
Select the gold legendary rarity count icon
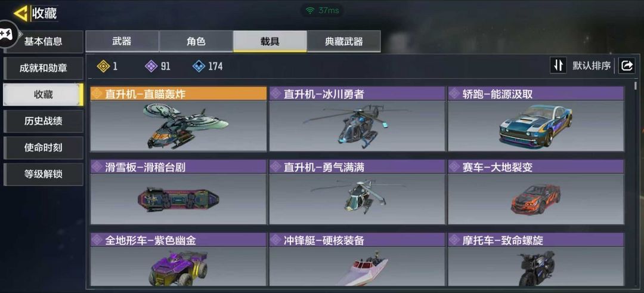pyautogui.click(x=104, y=66)
